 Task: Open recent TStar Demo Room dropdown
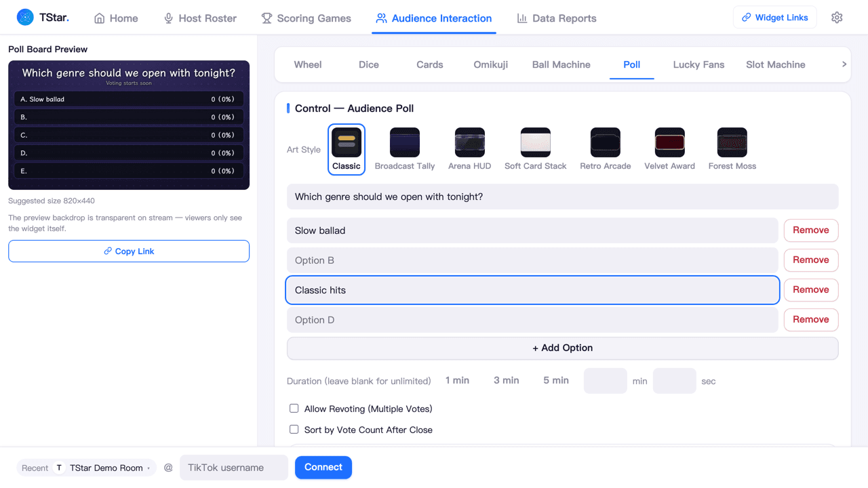coord(86,468)
